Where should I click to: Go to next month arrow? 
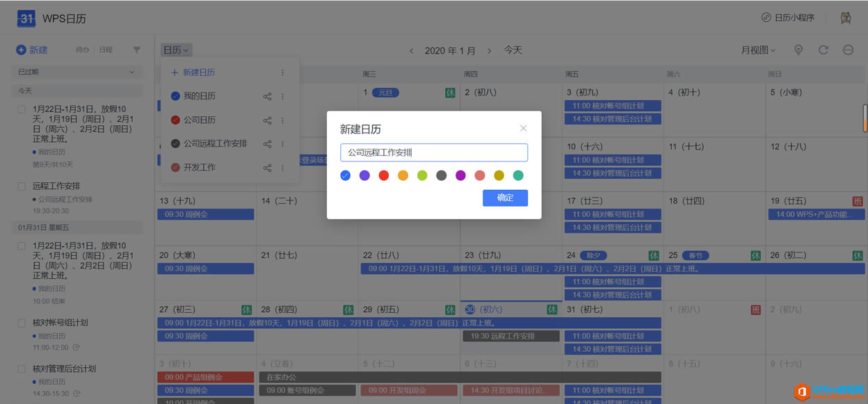coord(489,51)
